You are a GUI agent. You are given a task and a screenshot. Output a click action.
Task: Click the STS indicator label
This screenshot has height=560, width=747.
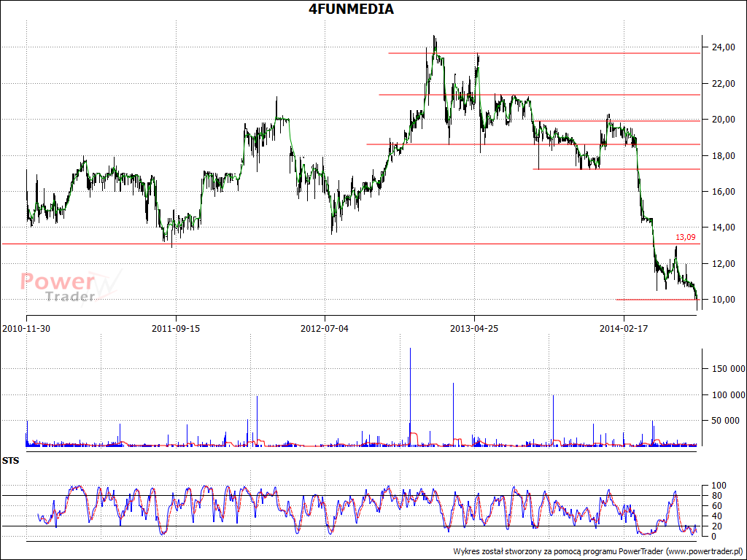(10, 461)
